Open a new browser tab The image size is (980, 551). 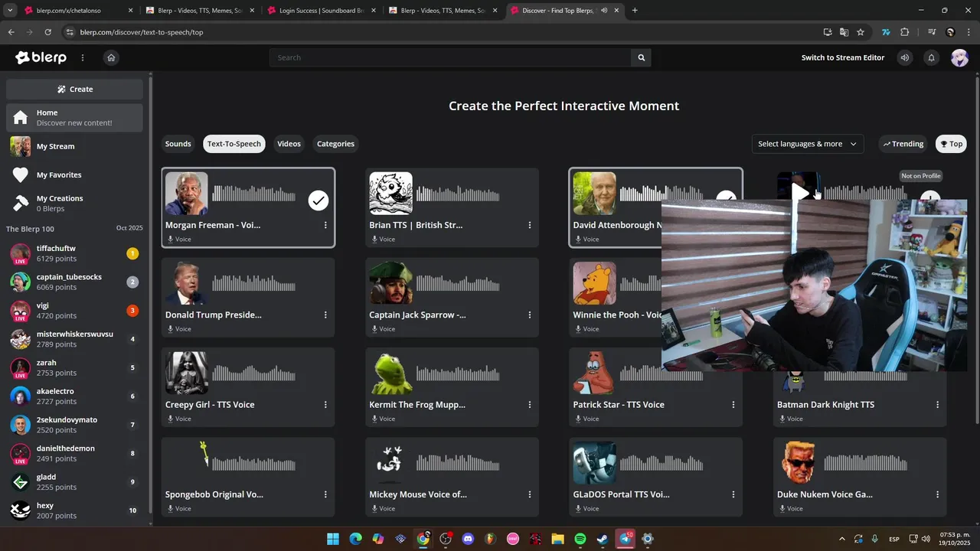[x=635, y=11]
